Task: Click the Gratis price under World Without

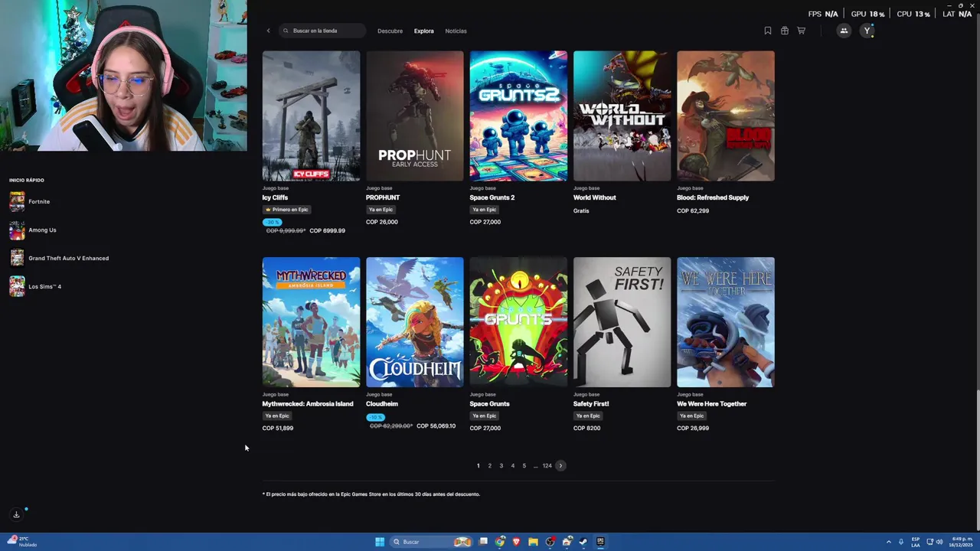Action: (581, 210)
